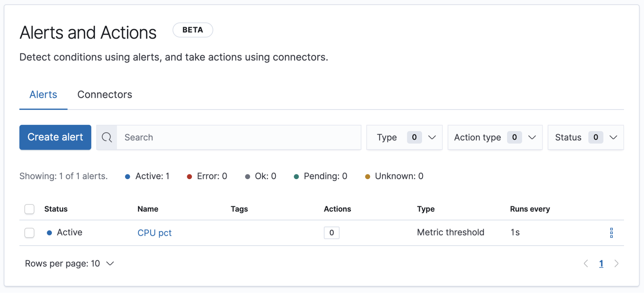The height and width of the screenshot is (293, 644).
Task: Click the Error status dot in the legend
Action: (x=189, y=176)
